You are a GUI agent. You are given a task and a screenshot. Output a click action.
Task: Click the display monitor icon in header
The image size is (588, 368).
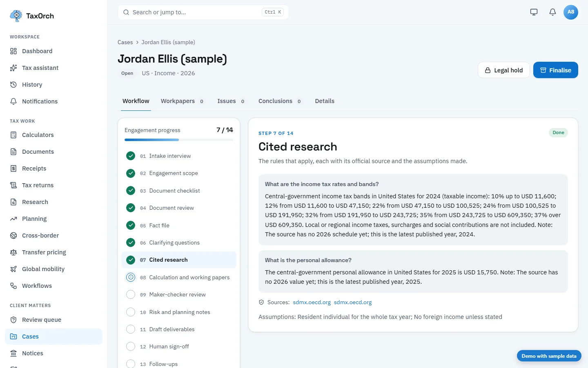coord(534,12)
